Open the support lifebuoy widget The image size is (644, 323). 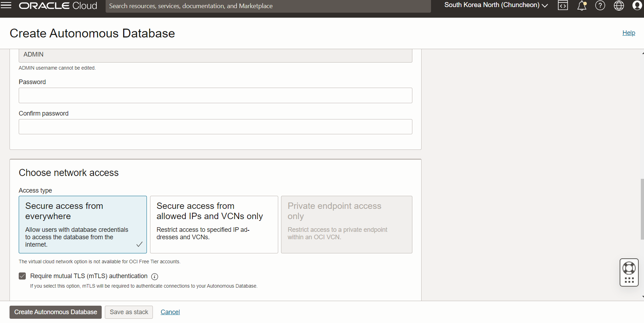pyautogui.click(x=629, y=268)
